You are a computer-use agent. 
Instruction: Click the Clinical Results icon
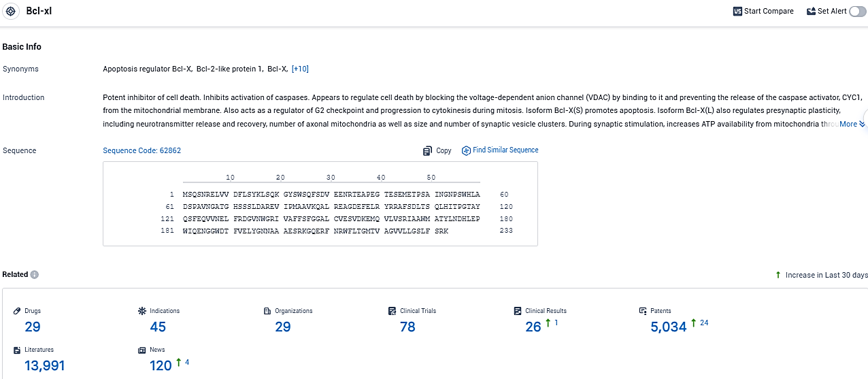pyautogui.click(x=518, y=311)
